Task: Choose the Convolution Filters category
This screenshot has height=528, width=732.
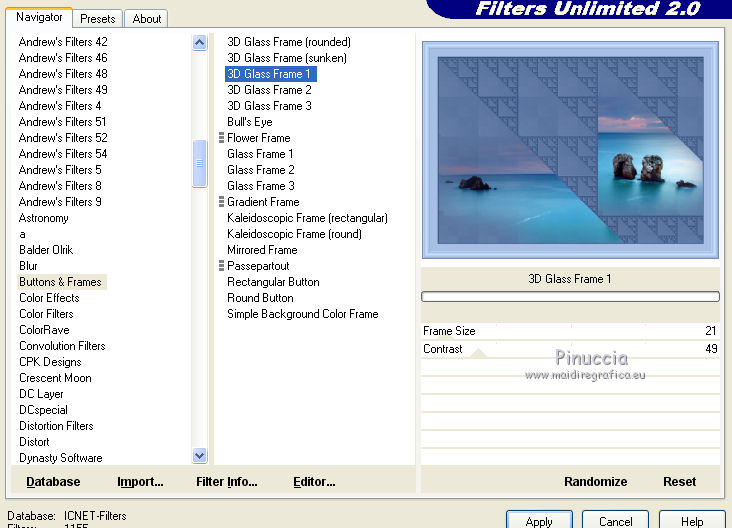Action: click(62, 346)
